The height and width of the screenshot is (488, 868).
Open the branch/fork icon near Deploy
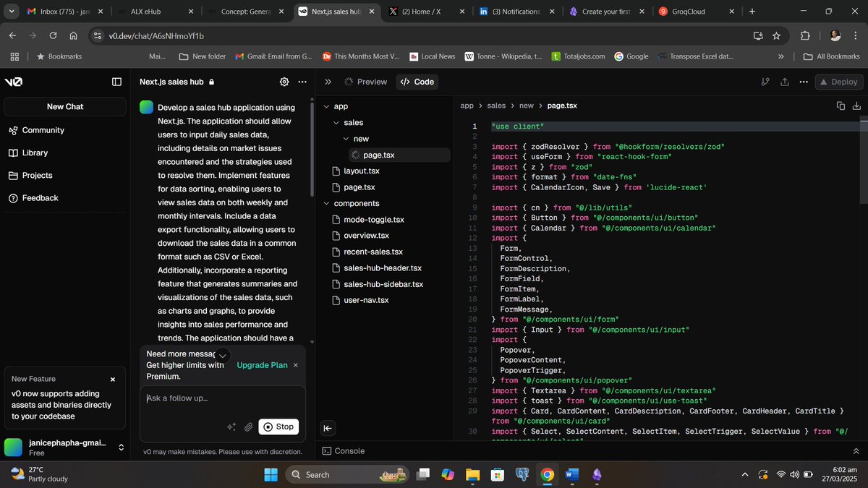click(765, 82)
